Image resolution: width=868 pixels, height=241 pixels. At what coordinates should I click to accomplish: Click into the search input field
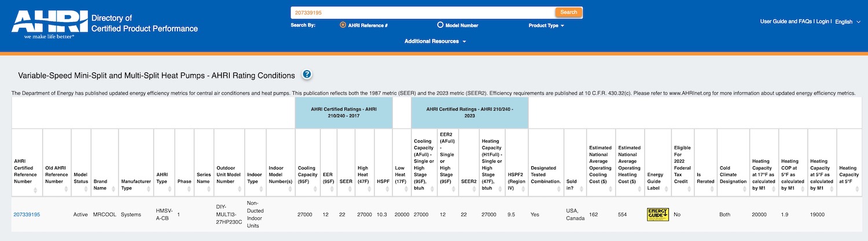click(422, 12)
